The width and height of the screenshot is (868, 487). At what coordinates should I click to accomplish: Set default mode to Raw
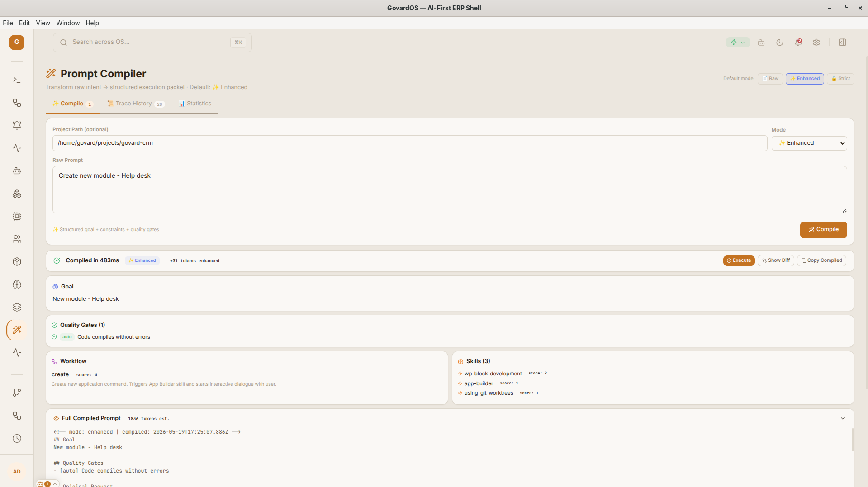click(x=770, y=79)
